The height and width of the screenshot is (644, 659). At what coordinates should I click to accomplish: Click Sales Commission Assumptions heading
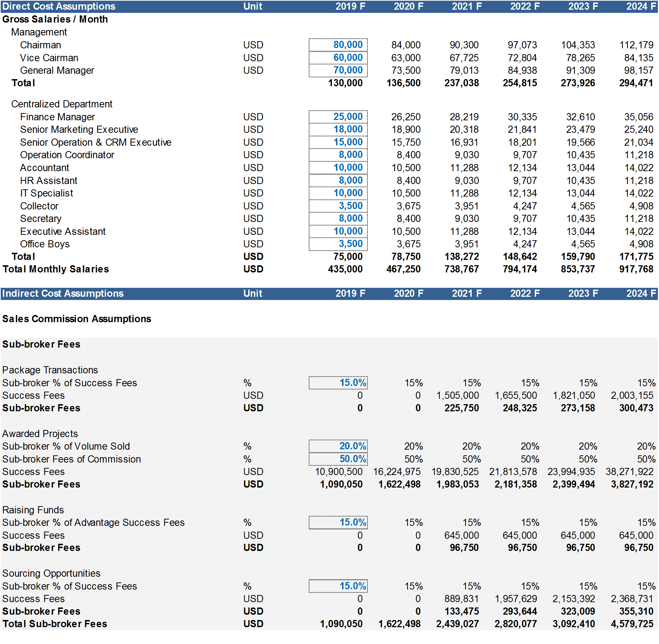(x=77, y=319)
